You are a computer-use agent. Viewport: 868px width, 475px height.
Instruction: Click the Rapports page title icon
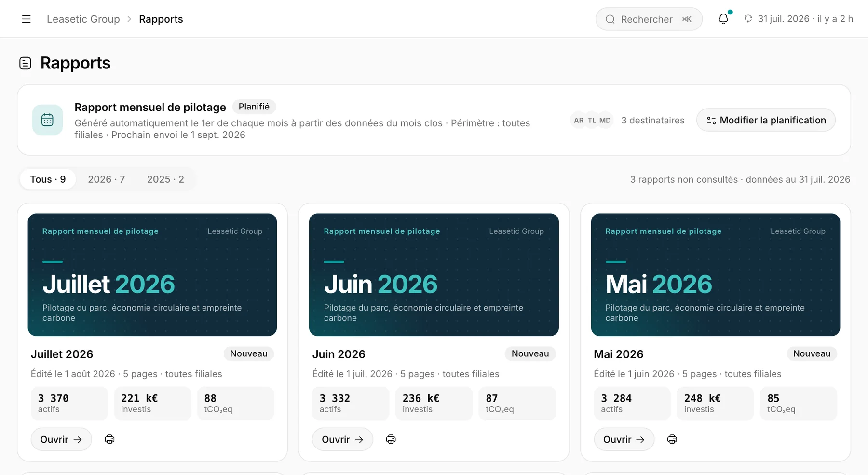point(25,63)
